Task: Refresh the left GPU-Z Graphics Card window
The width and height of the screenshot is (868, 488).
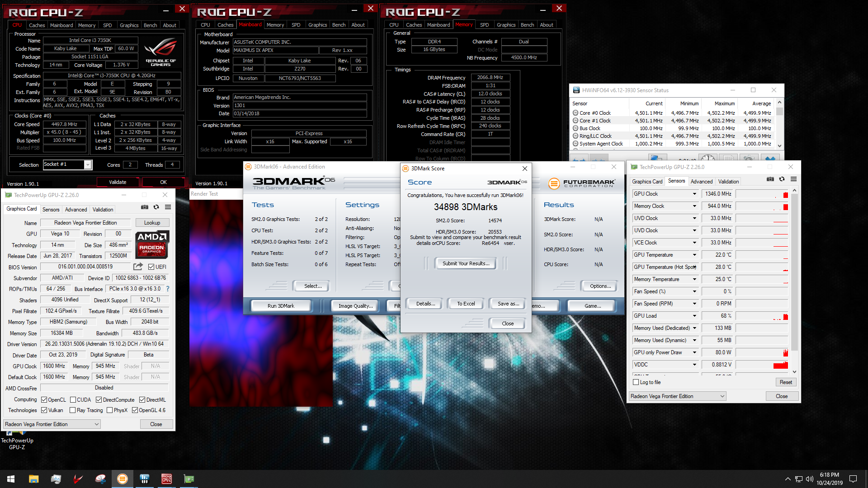Action: click(156, 207)
